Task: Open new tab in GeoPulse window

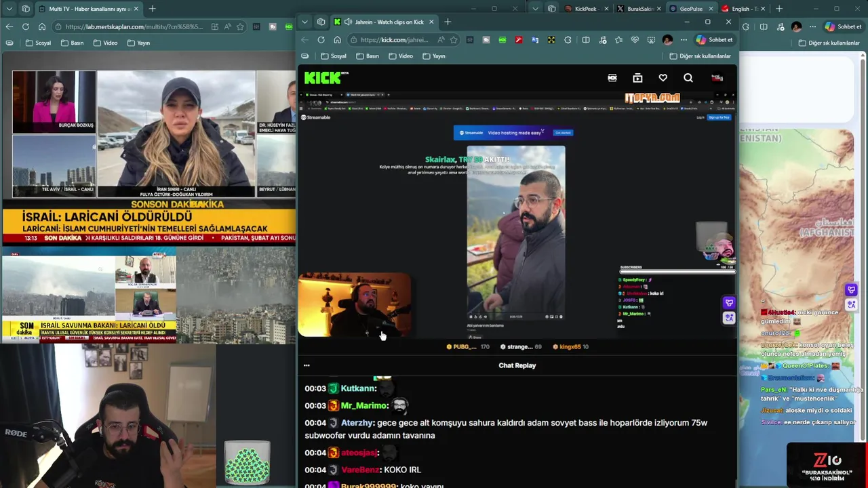Action: pos(779,9)
